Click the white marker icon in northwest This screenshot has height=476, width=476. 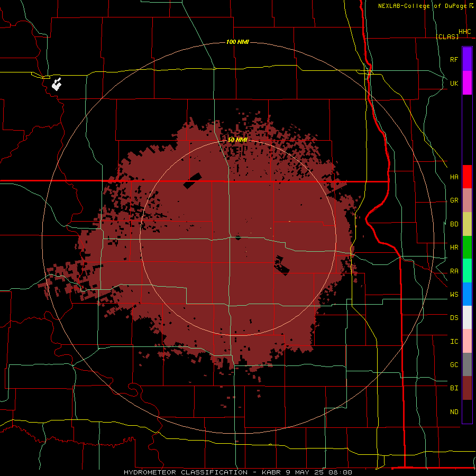click(57, 84)
